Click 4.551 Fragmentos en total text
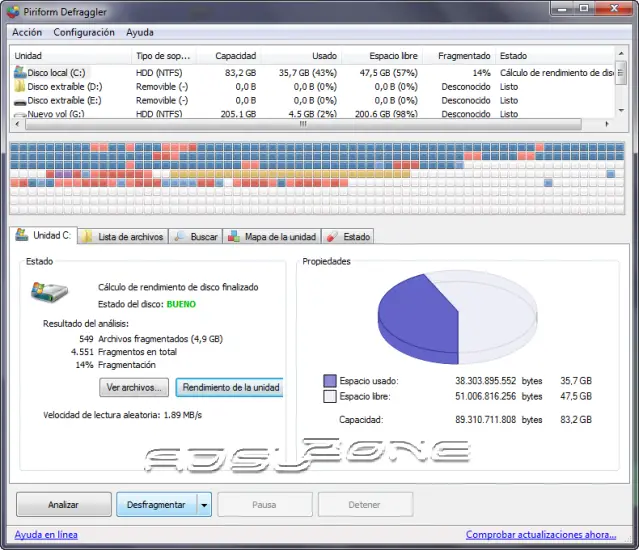This screenshot has height=550, width=639. [124, 352]
